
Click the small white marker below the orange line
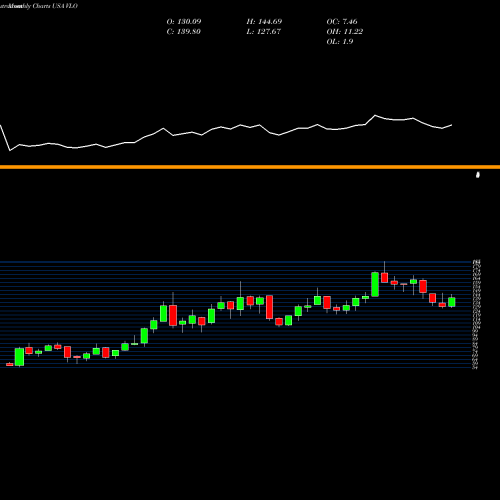click(x=478, y=175)
